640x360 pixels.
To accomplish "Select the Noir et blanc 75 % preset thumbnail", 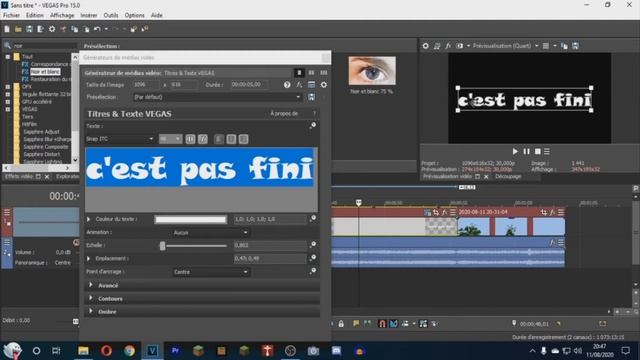I will 372,71.
